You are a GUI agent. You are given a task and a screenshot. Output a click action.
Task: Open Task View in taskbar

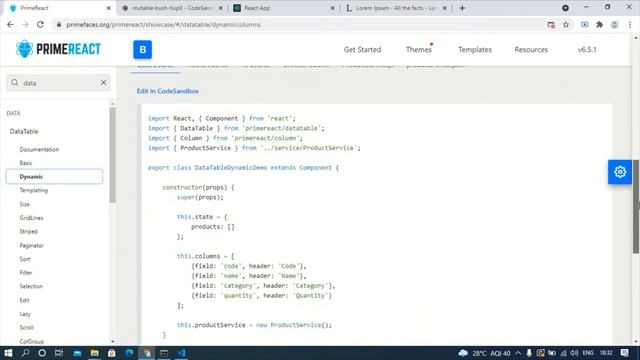pos(59,353)
